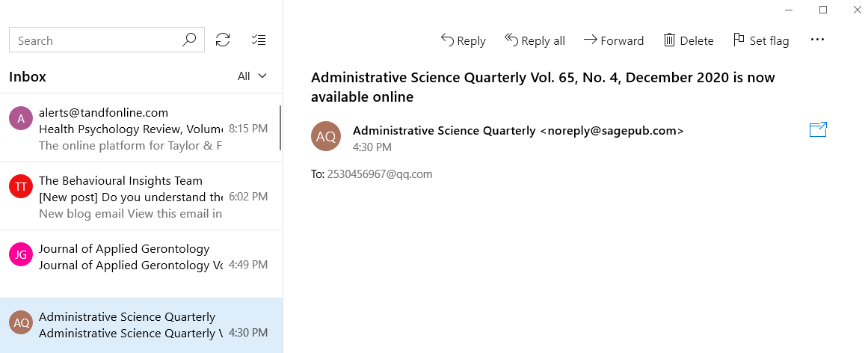The height and width of the screenshot is (353, 868).
Task: Delete the open message
Action: pos(689,40)
